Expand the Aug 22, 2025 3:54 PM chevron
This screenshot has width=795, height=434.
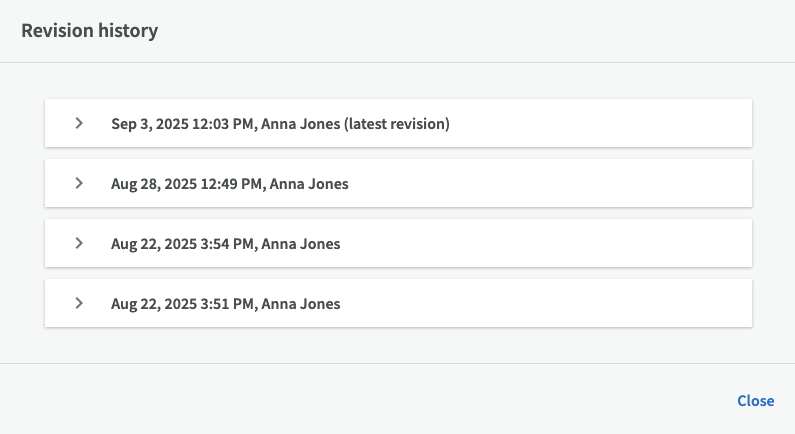point(79,244)
